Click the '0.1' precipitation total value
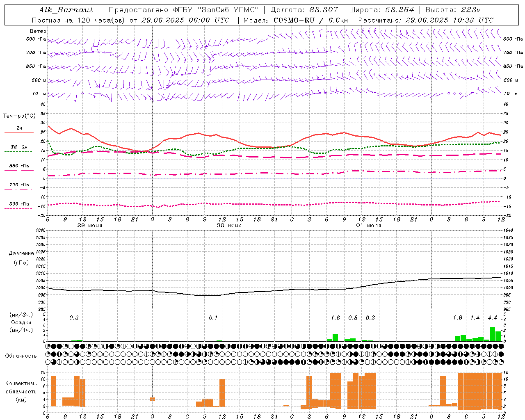 tap(213, 317)
